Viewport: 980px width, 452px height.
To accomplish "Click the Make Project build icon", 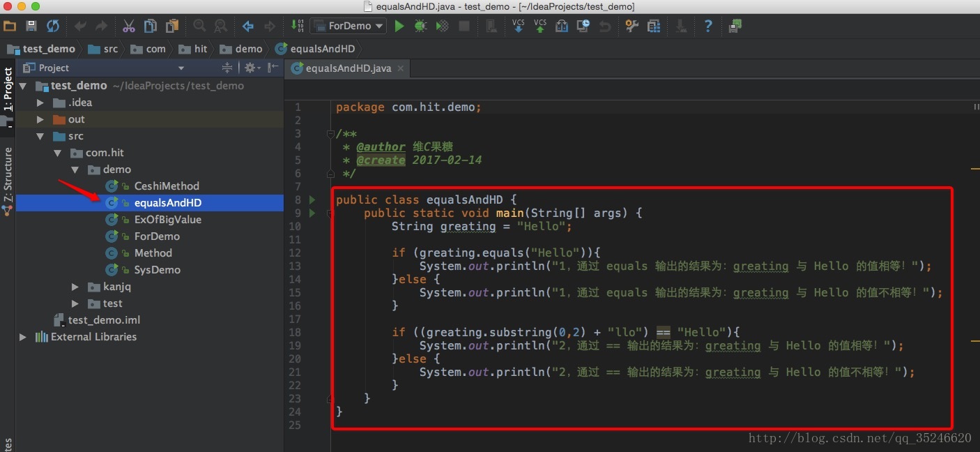I will [297, 26].
